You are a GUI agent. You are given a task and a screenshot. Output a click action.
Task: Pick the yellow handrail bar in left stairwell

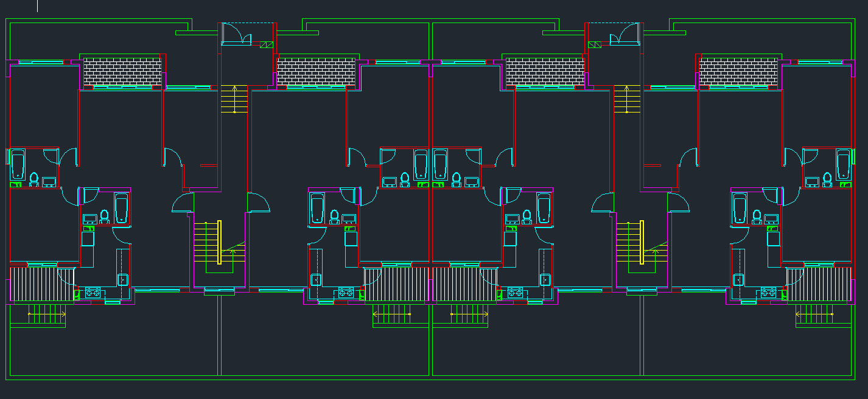click(x=219, y=242)
